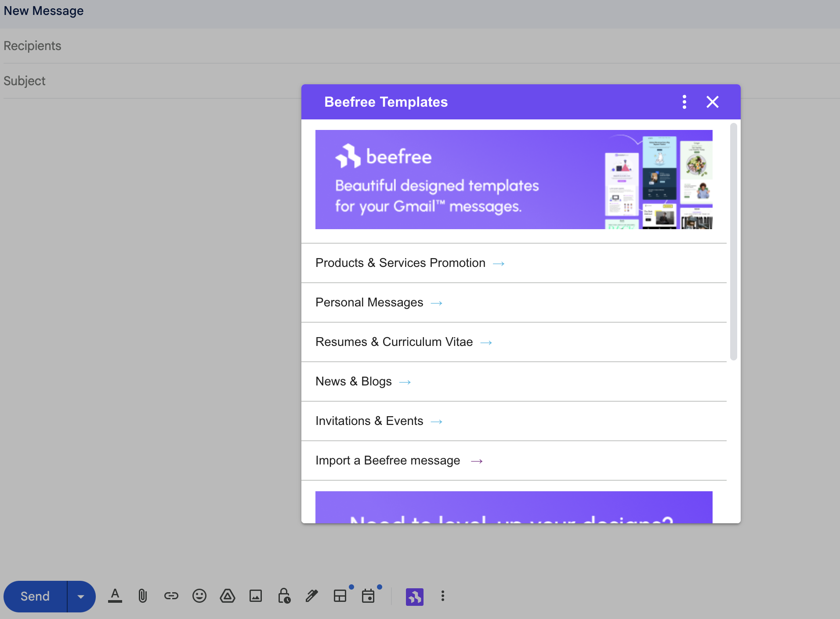Insert file from Google Drive icon
Screen dimensions: 840x619
click(x=228, y=596)
